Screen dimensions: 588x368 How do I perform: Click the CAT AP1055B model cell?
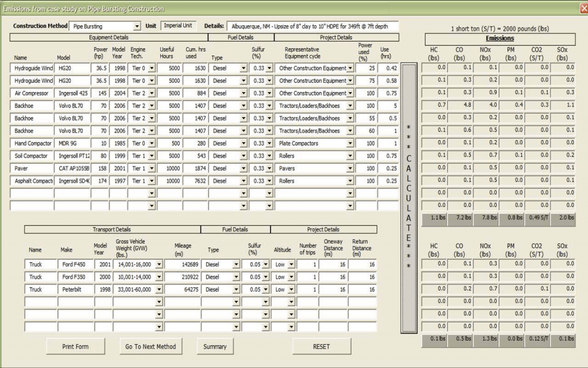tap(72, 169)
